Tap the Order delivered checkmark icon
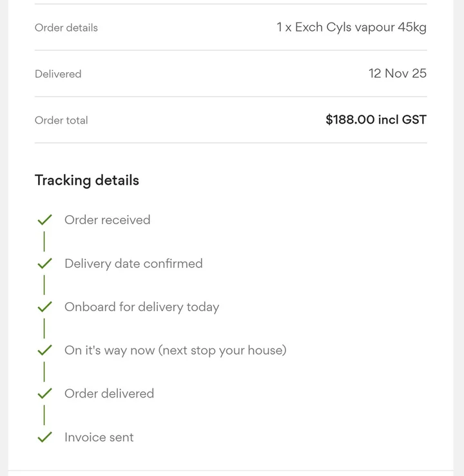The width and height of the screenshot is (464, 476). [x=44, y=394]
